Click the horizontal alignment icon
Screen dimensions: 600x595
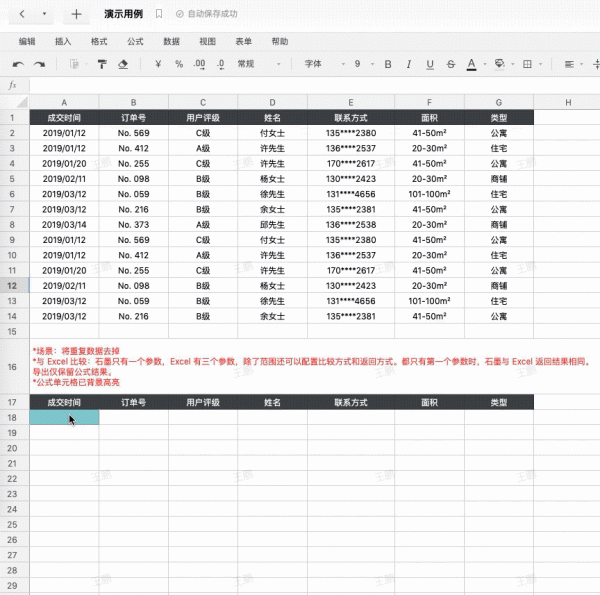[569, 64]
